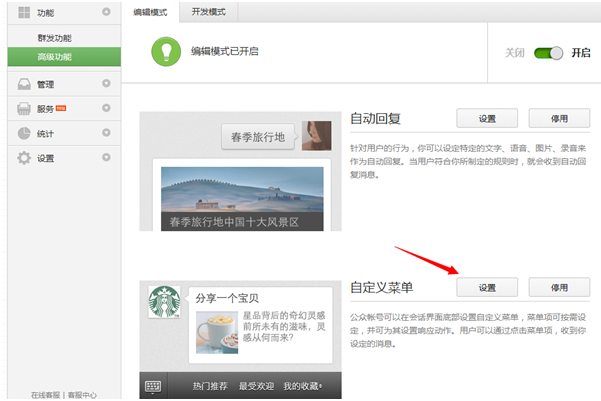Click the 设置 gear icon in sidebar
601x401 pixels.
point(22,158)
